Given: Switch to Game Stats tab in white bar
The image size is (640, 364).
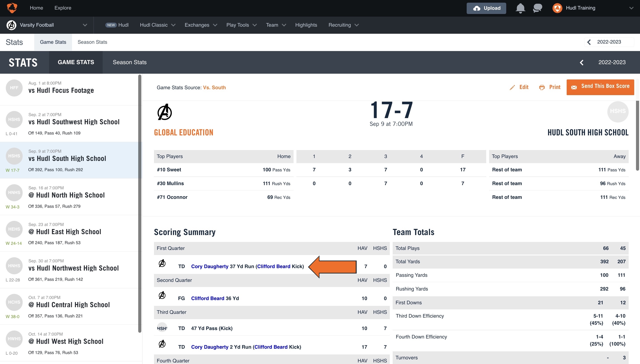Looking at the screenshot, I should (x=53, y=42).
